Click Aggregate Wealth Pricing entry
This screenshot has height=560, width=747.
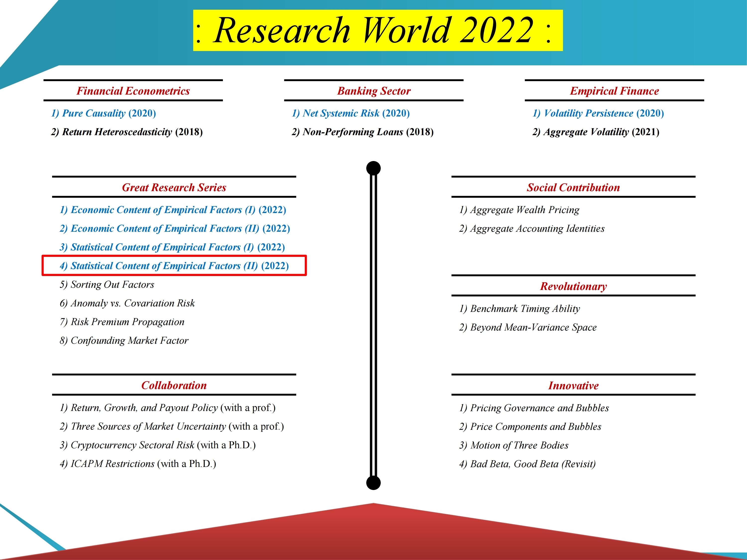pos(519,210)
